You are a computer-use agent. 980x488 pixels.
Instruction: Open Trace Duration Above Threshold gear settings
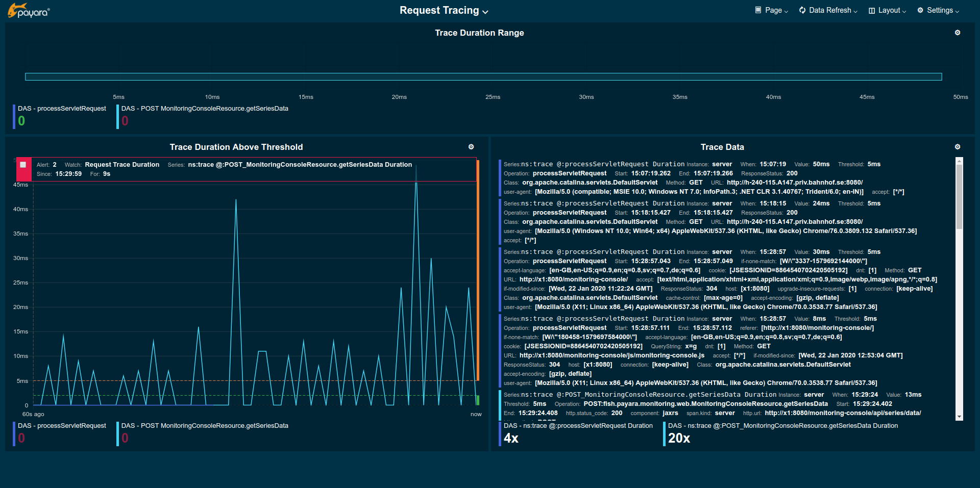tap(471, 147)
